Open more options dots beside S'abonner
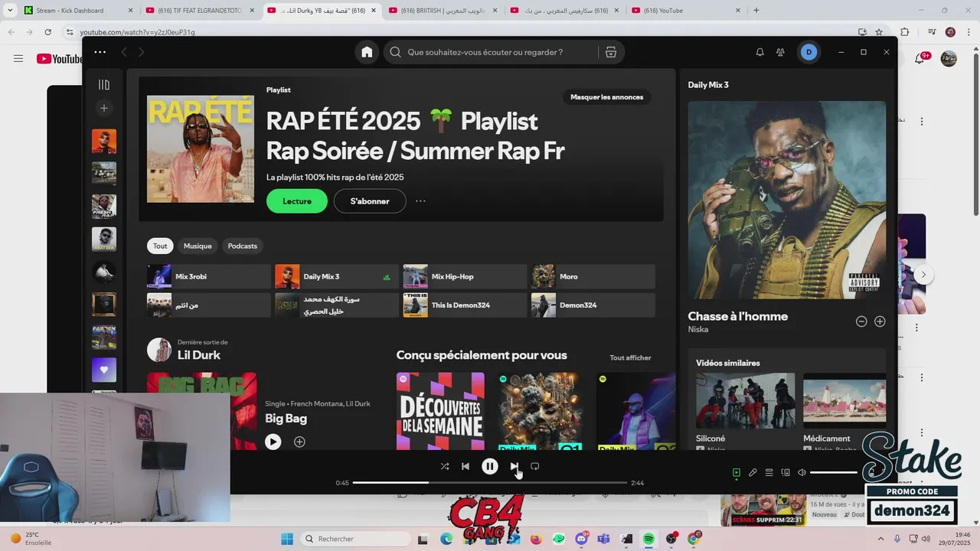The width and height of the screenshot is (980, 551). tap(420, 201)
